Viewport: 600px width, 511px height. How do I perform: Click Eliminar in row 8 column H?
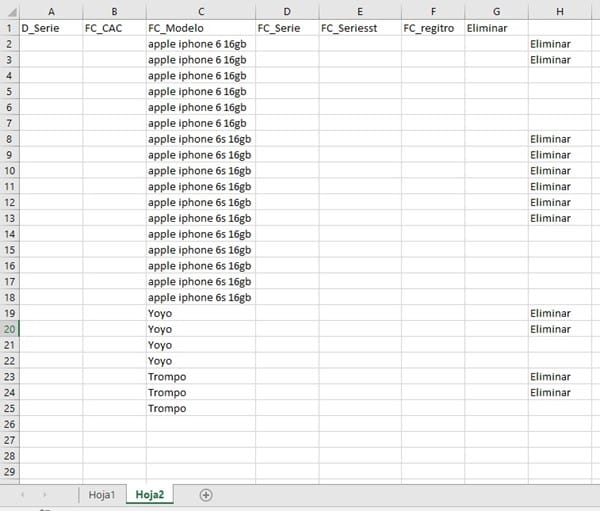point(560,139)
